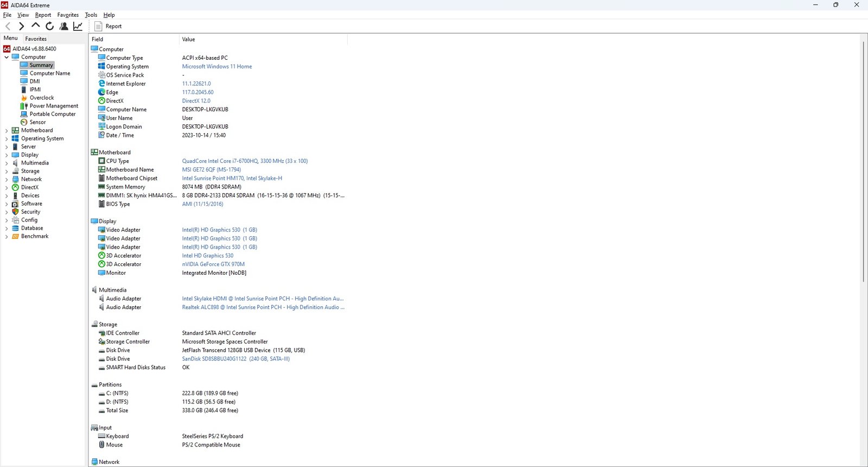The image size is (868, 467).
Task: Open the File menu
Action: click(7, 15)
